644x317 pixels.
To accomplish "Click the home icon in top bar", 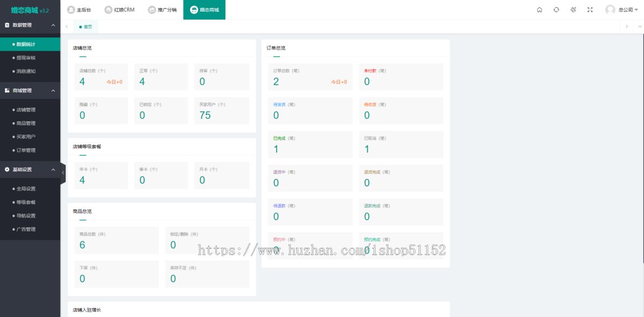I will [539, 10].
